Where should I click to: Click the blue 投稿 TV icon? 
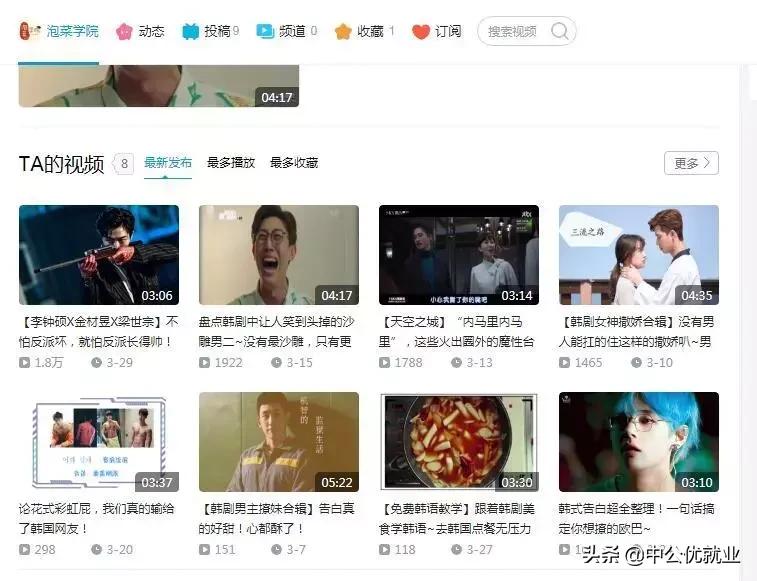(x=190, y=32)
